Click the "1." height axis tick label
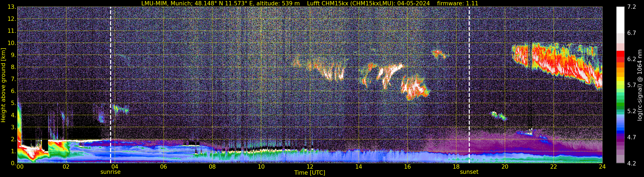Image resolution: width=644 pixels, height=177 pixels. click(13, 151)
